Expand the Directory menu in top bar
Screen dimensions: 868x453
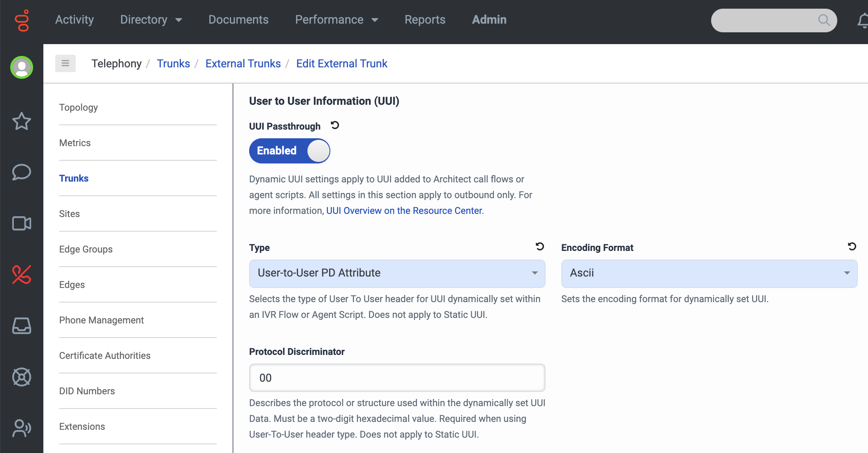pos(151,20)
